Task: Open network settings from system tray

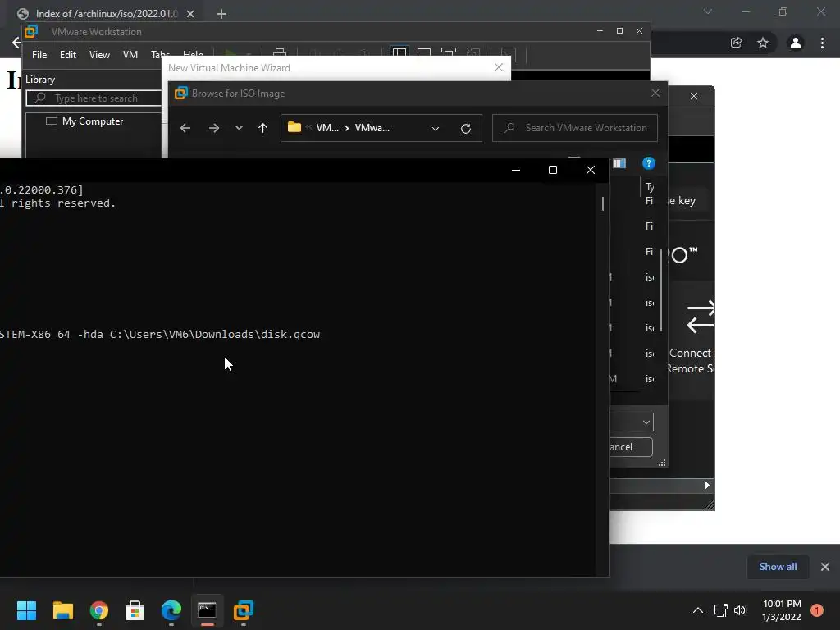Action: tap(720, 610)
